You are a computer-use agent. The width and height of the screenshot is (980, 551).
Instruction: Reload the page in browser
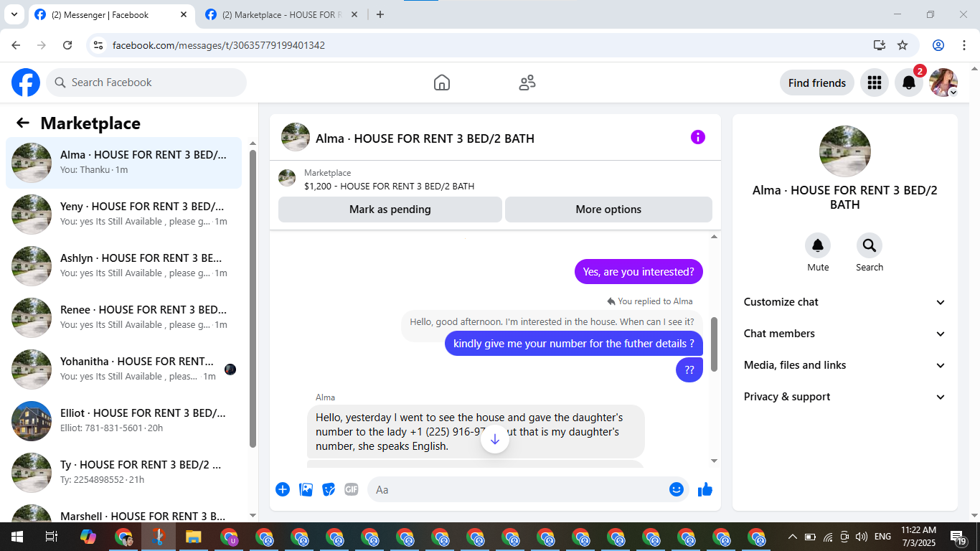tap(67, 45)
